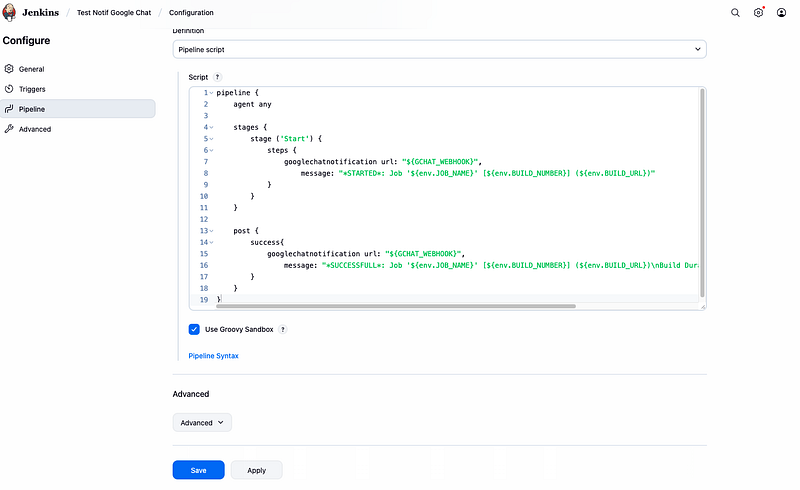Collapse the stage fold at line 5
The image size is (800, 490).
click(x=211, y=139)
